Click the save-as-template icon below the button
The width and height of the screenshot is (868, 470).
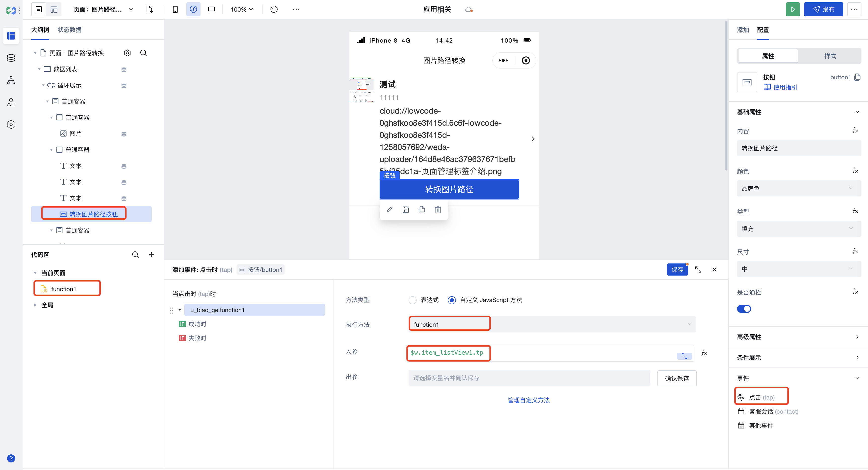click(x=406, y=210)
